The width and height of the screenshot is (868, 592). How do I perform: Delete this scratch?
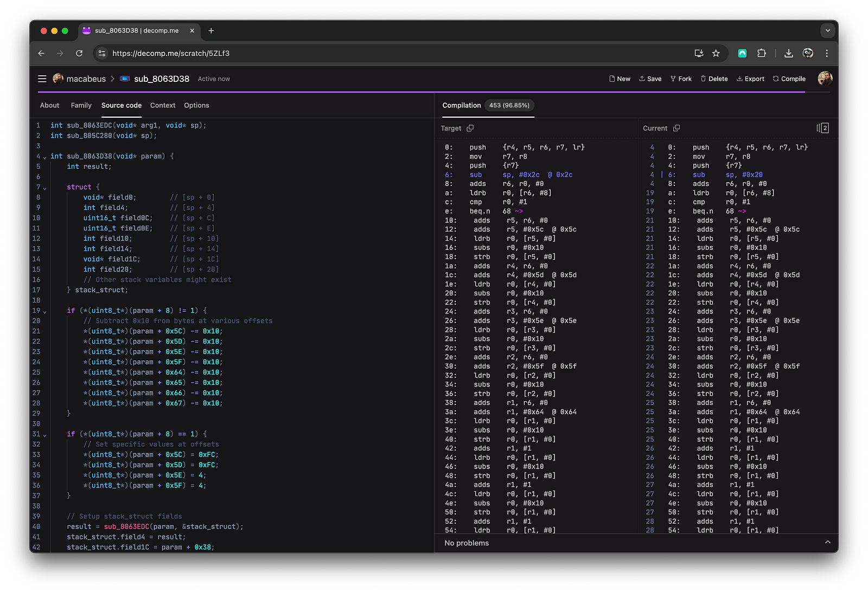[714, 79]
